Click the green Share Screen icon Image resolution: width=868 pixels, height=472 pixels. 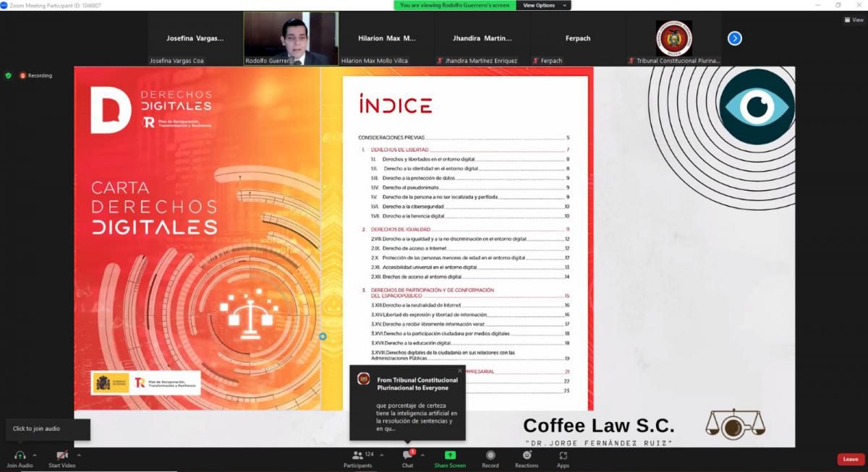pos(450,455)
